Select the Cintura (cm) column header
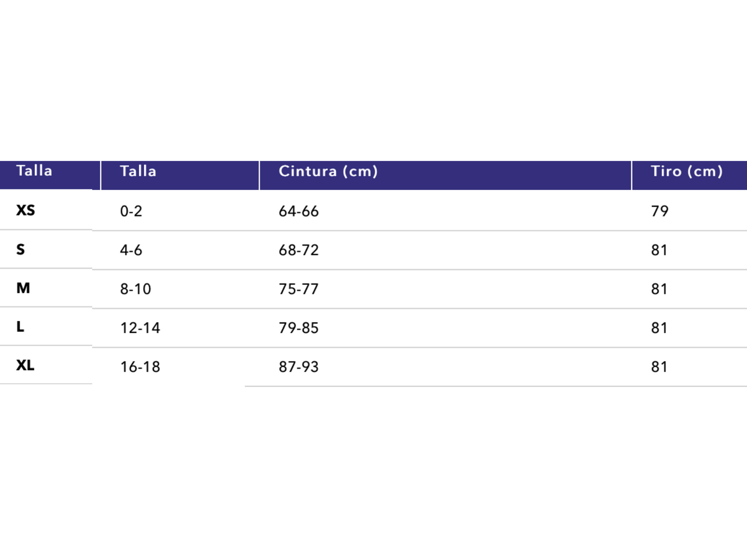747x560 pixels. click(x=328, y=172)
